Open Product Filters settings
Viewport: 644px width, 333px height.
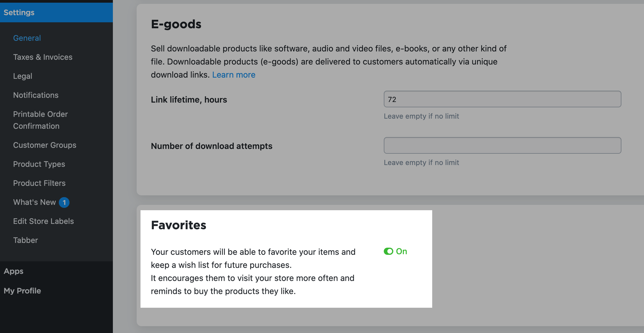[x=39, y=183]
